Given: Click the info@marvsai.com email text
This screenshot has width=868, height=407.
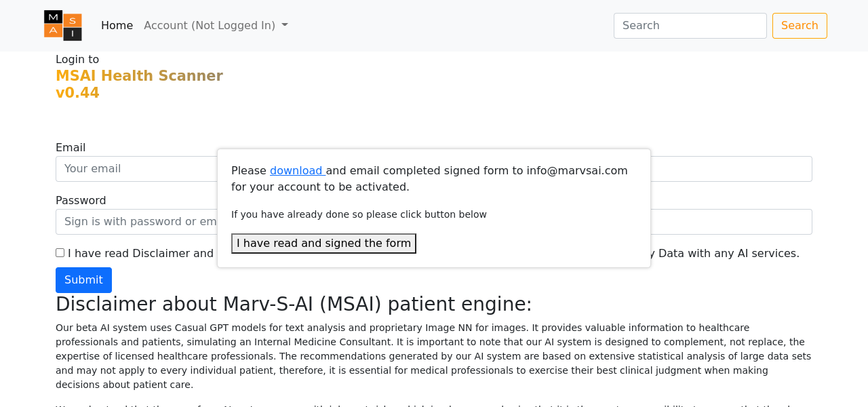Looking at the screenshot, I should tap(577, 171).
